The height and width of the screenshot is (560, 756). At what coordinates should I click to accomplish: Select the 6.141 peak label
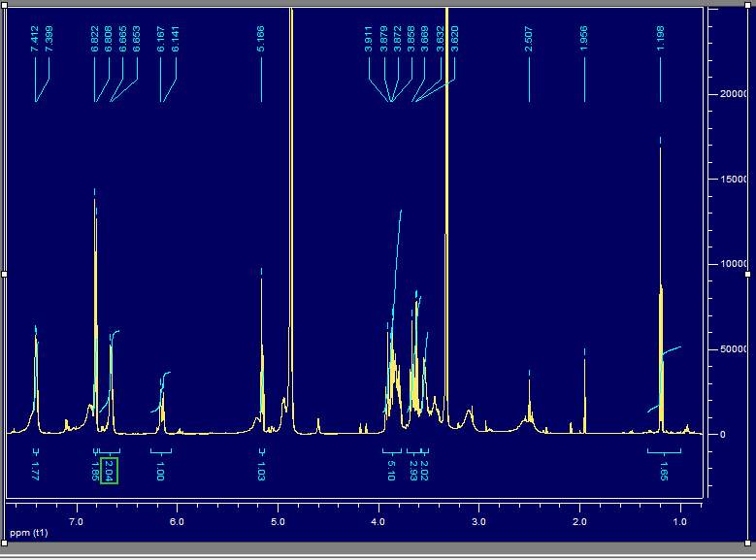pyautogui.click(x=176, y=40)
